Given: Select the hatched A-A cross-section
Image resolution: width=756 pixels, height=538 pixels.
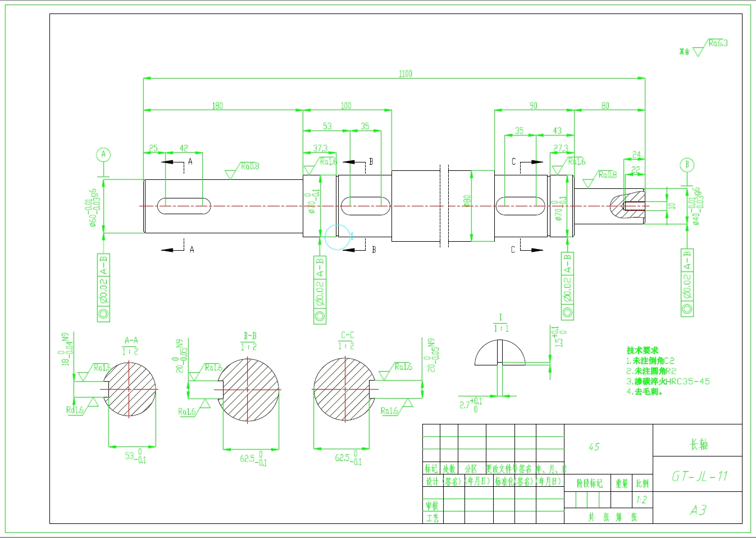Looking at the screenshot, I should point(130,388).
